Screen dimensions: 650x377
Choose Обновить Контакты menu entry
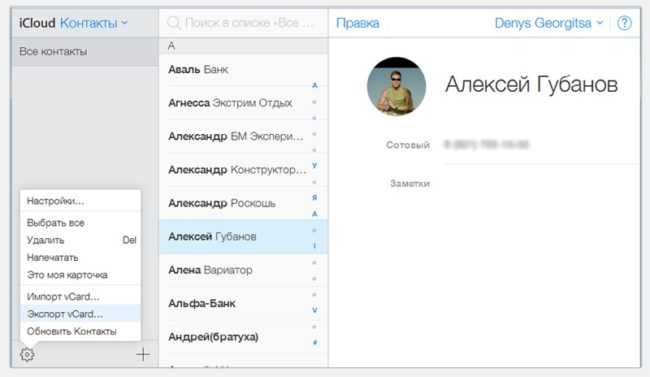coord(80,331)
